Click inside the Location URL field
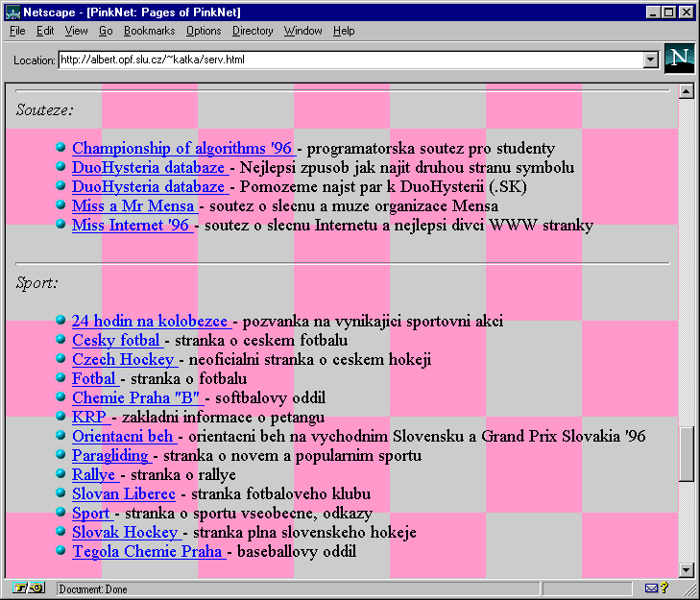 [x=350, y=60]
